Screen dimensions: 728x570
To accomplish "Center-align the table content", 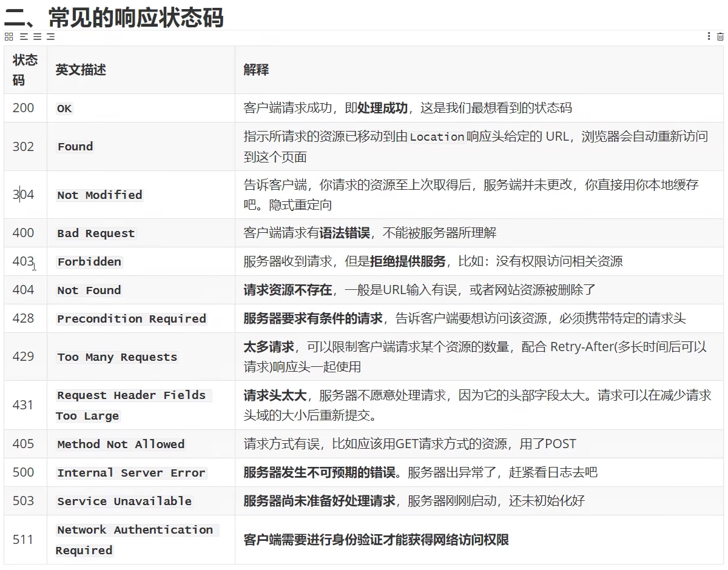I will (37, 37).
